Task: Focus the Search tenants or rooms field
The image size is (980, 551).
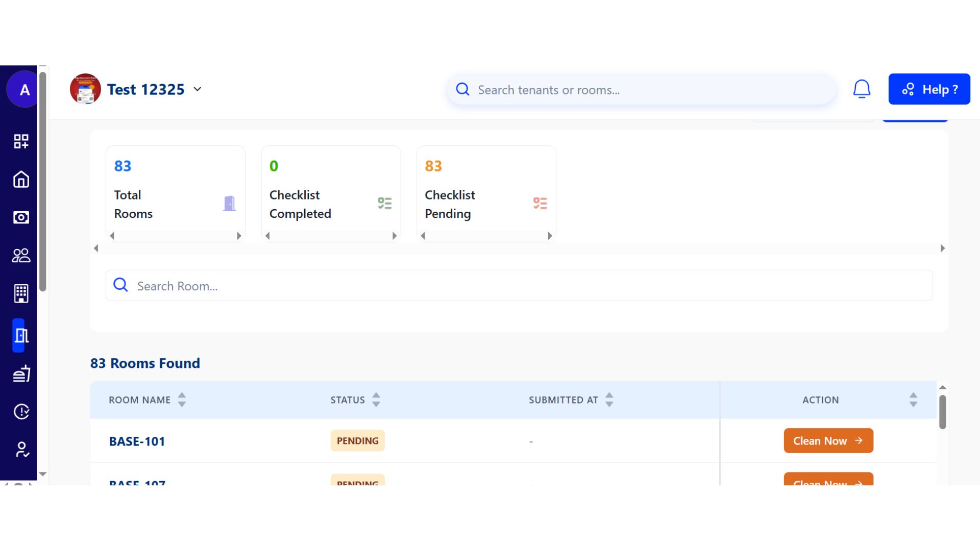Action: coord(641,90)
